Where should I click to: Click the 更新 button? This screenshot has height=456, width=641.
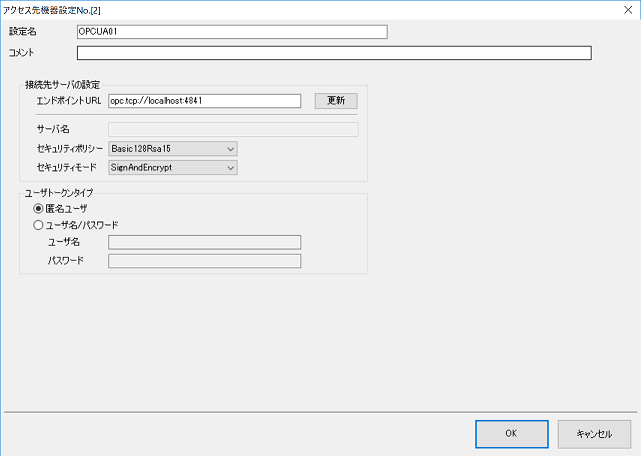pyautogui.click(x=336, y=101)
